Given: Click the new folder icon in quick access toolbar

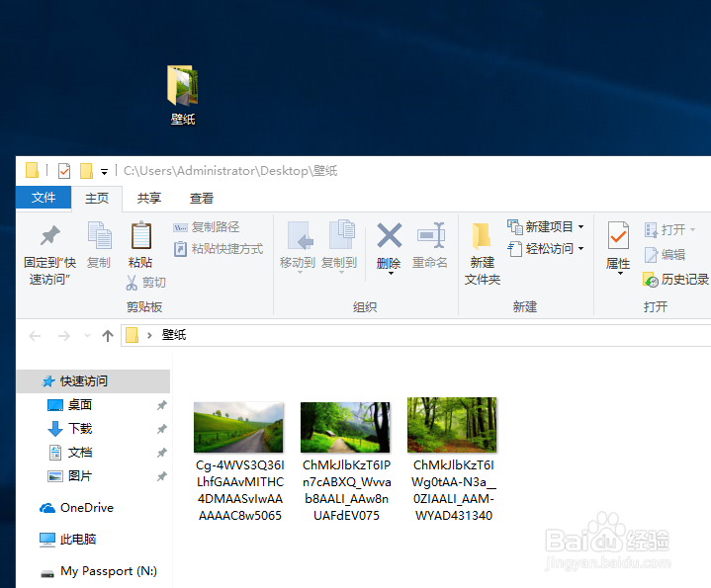Looking at the screenshot, I should point(86,171).
